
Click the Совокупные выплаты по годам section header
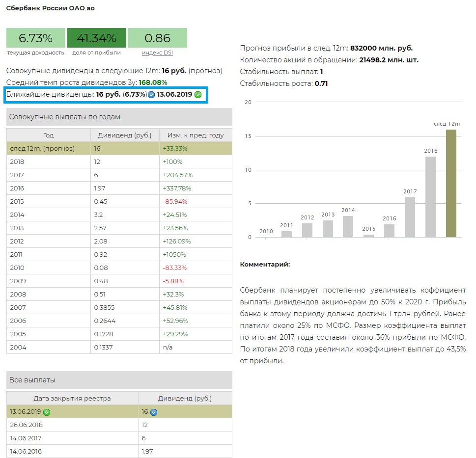pos(119,117)
